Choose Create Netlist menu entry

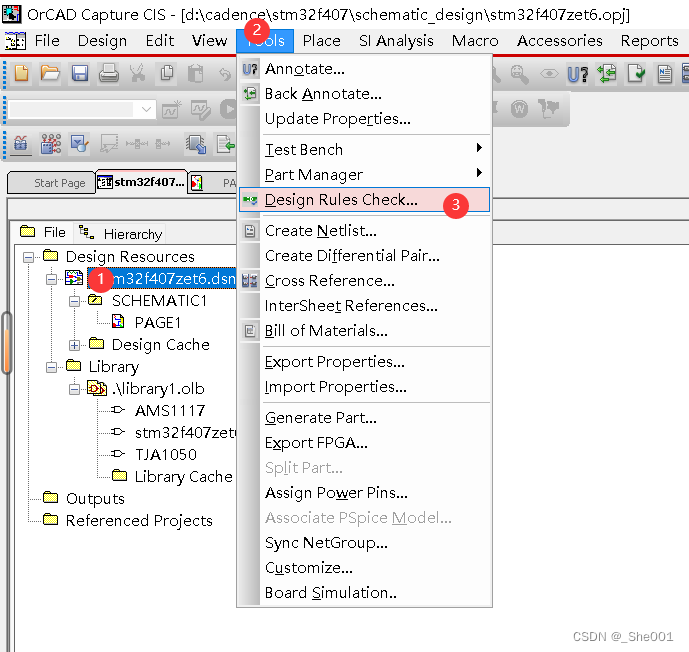[x=364, y=231]
